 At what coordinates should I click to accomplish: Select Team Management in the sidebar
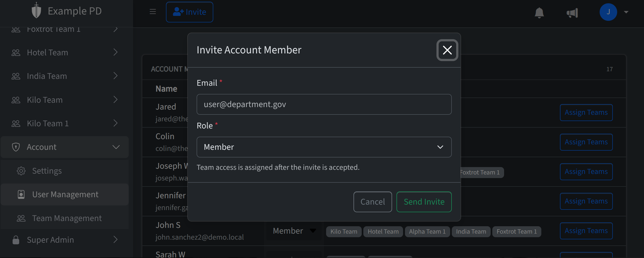67,218
